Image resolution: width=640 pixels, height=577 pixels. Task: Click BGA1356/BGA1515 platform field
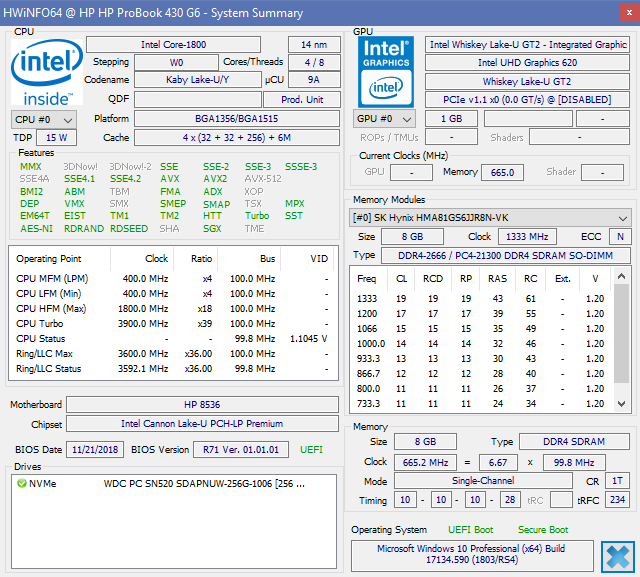click(x=237, y=119)
